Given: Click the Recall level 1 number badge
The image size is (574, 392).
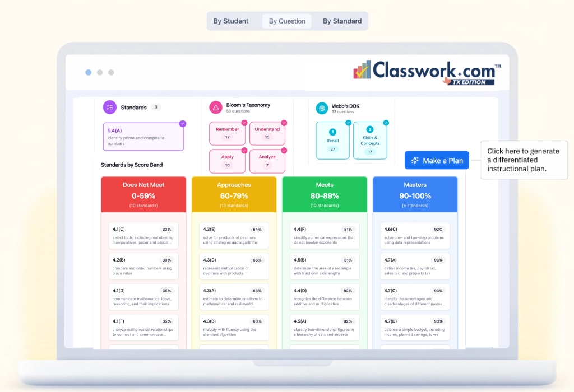Looking at the screenshot, I should [x=332, y=132].
